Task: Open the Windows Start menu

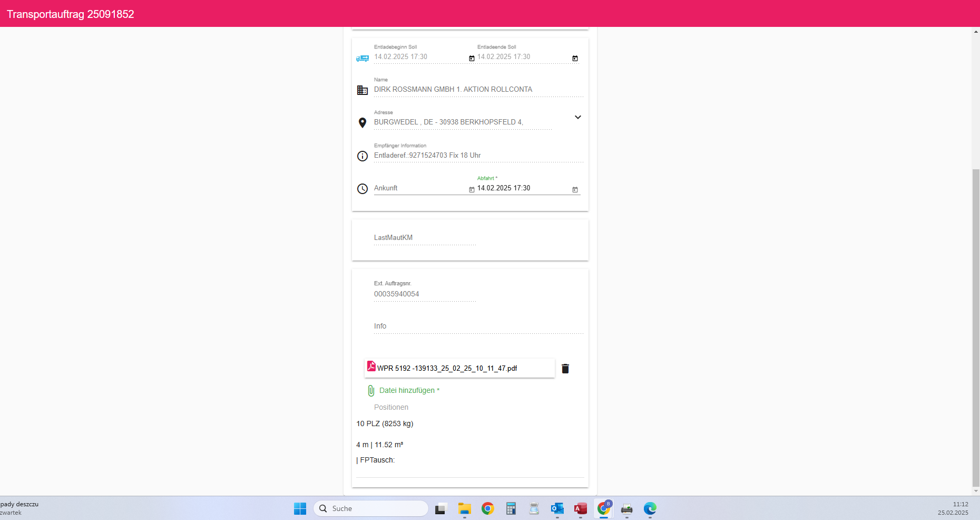Action: pyautogui.click(x=300, y=508)
